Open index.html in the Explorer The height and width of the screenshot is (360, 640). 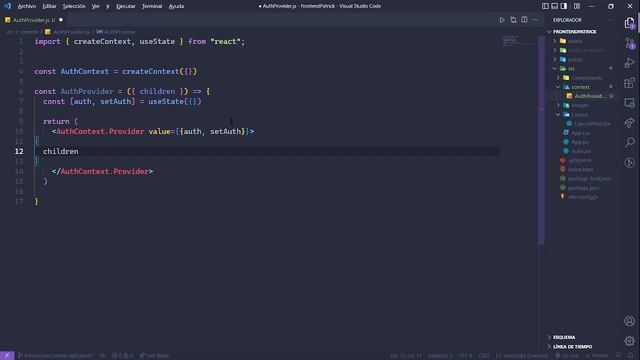[x=577, y=169]
